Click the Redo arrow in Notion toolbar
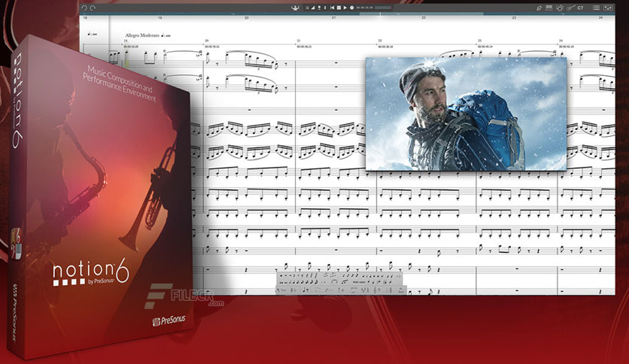Viewport: 629px width, 364px height. coord(93,8)
